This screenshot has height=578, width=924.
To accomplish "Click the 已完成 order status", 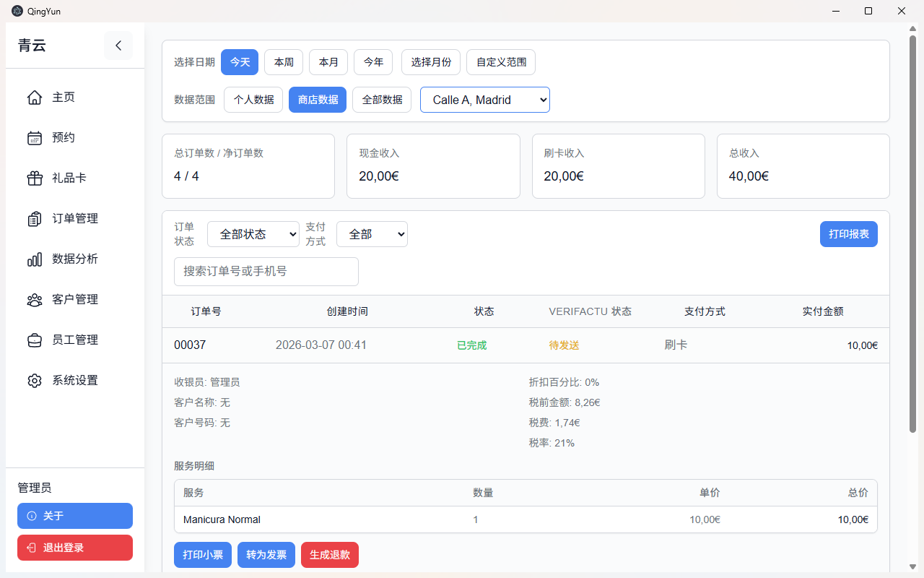I will [472, 345].
